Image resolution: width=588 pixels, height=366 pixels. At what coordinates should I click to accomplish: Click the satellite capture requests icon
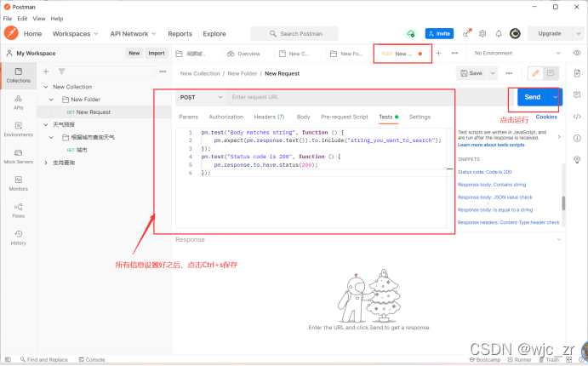point(466,33)
